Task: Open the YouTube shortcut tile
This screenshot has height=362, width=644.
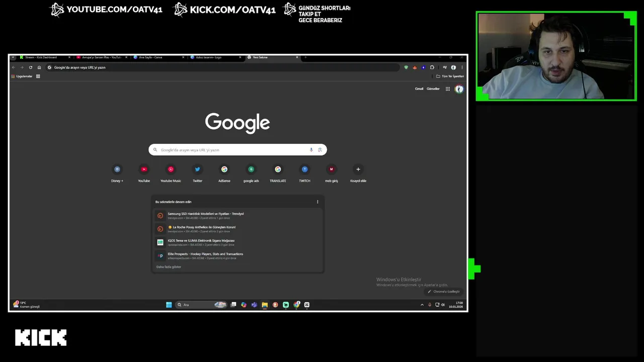Action: point(144,173)
